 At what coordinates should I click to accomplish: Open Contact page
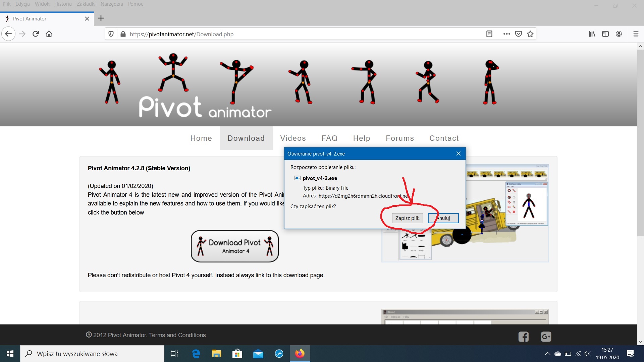point(444,138)
